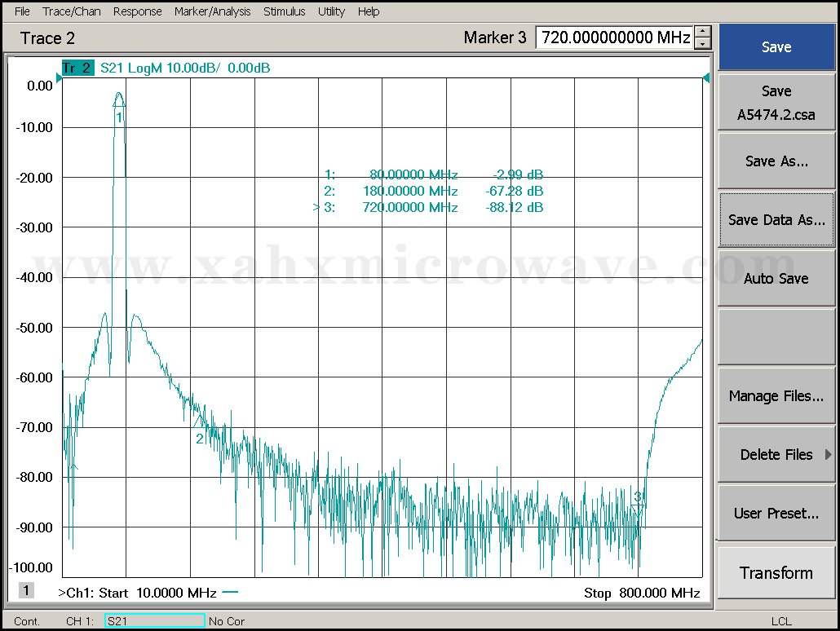Viewport: 840px width, 631px height.
Task: Click the Trace 2 title label
Action: pos(47,38)
